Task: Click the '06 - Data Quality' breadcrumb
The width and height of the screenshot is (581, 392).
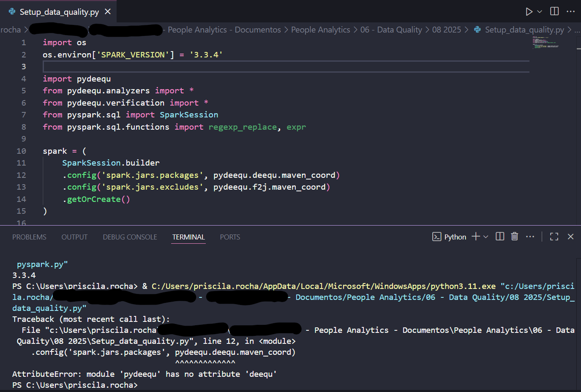Action: pyautogui.click(x=391, y=30)
